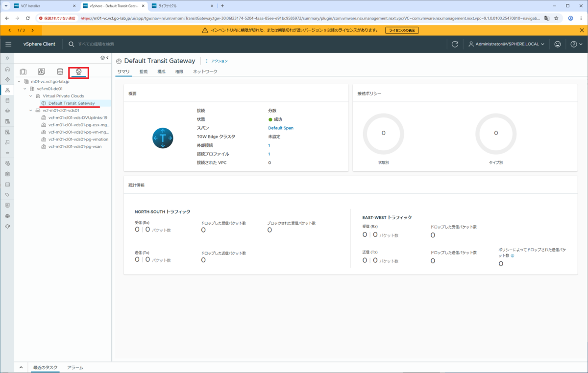
Task: Switch to the ネットワーク tab
Action: (x=205, y=71)
